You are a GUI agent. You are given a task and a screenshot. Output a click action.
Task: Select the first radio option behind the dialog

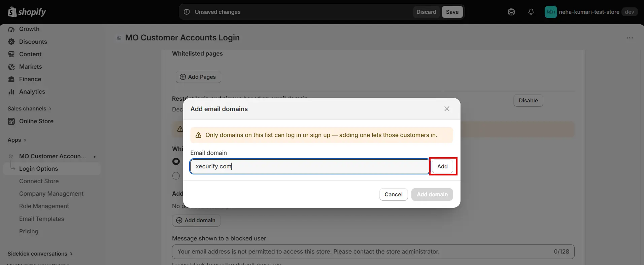pos(176,161)
